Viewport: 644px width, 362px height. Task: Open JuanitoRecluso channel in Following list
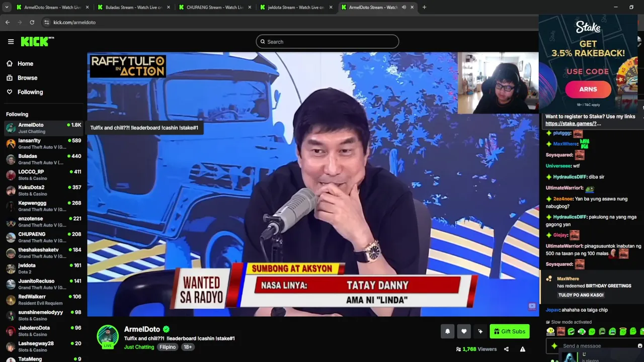point(43,284)
